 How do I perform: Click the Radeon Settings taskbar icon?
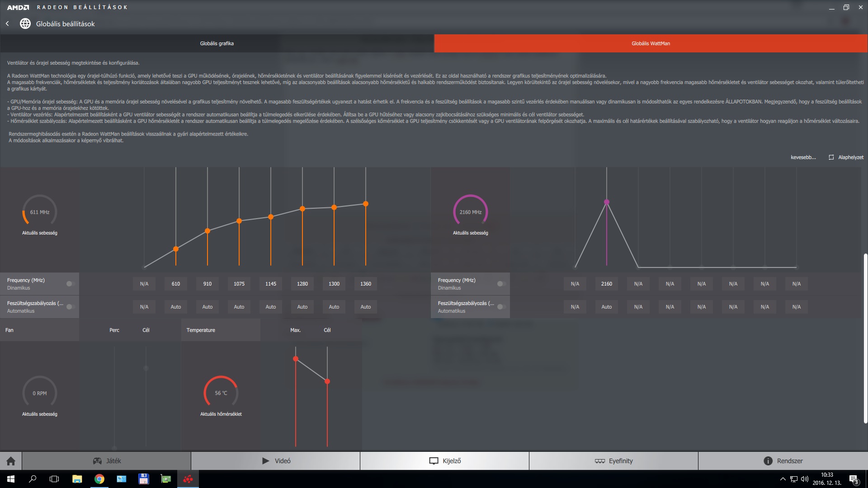pos(188,479)
